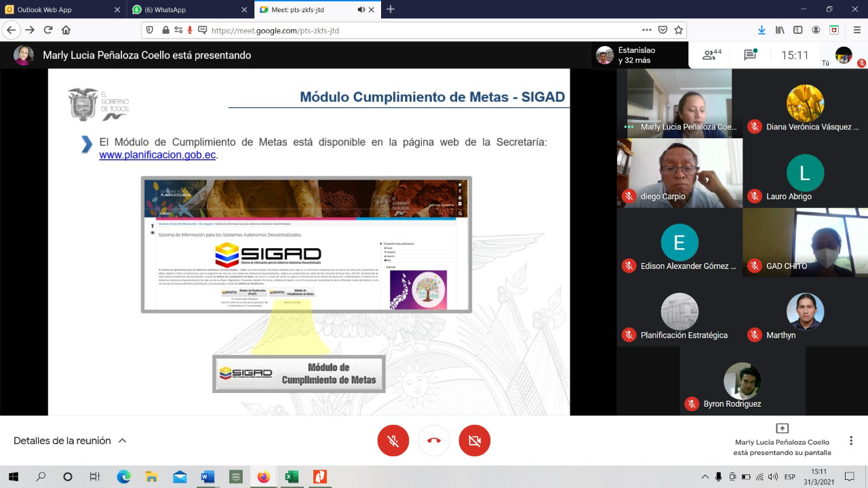Screen dimensions: 868x488
Task: Click the Firefox home icon
Action: pyautogui.click(x=66, y=30)
